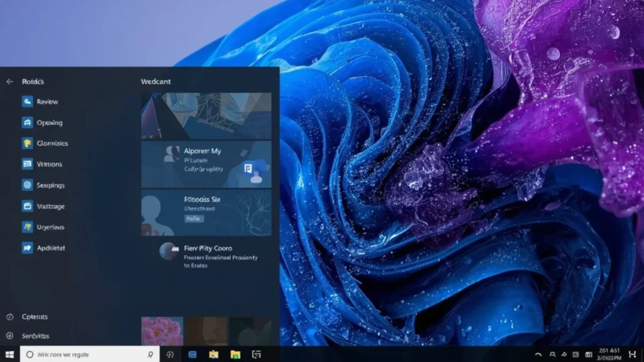Open the Alporerr My tile title
644x362 pixels.
pos(203,151)
